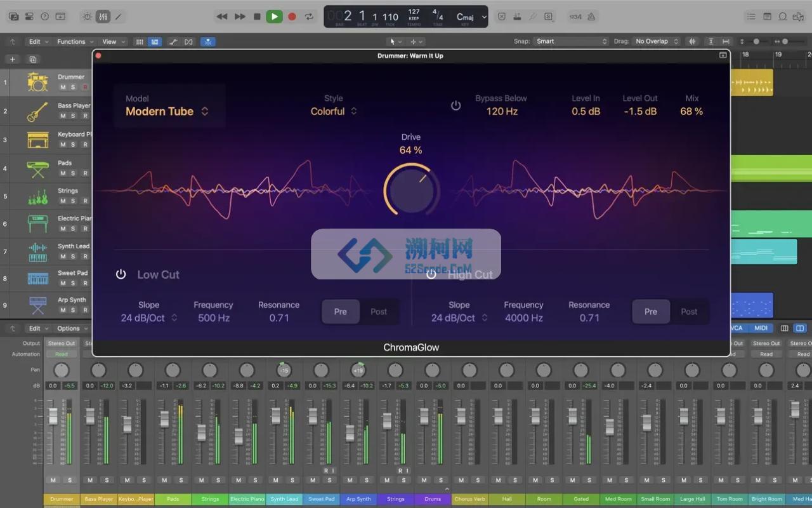This screenshot has height=508, width=812.
Task: Toggle the Inspector icon in control bar
Action: [29, 17]
